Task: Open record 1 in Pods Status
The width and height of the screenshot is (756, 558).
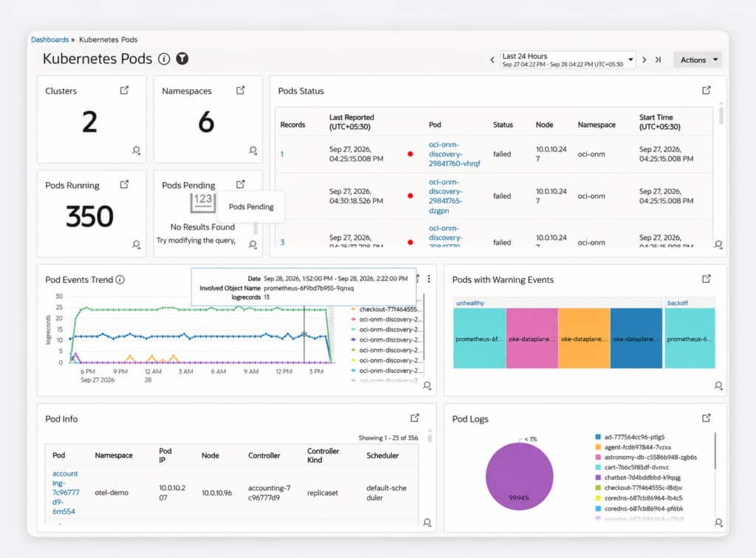Action: [282, 154]
